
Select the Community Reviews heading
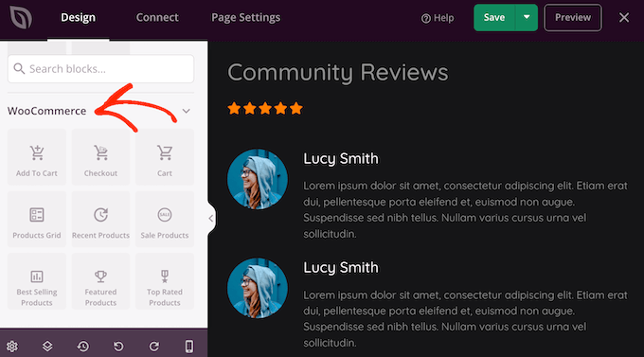[337, 72]
